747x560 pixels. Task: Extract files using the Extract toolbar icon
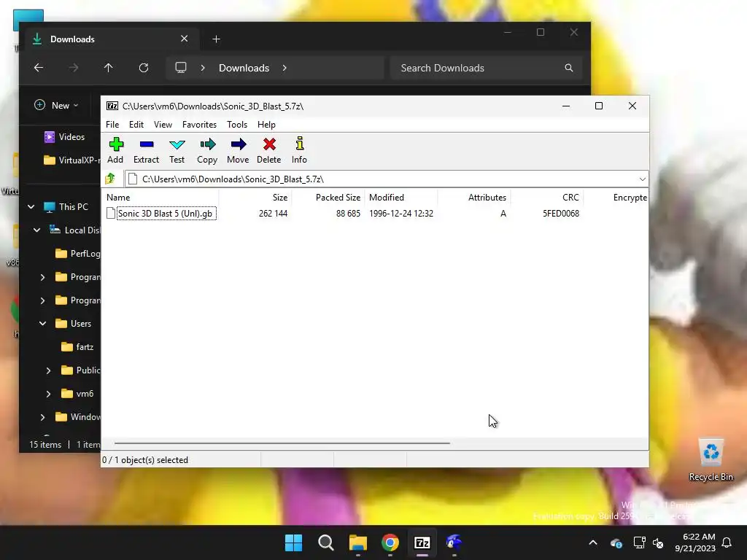coord(146,150)
